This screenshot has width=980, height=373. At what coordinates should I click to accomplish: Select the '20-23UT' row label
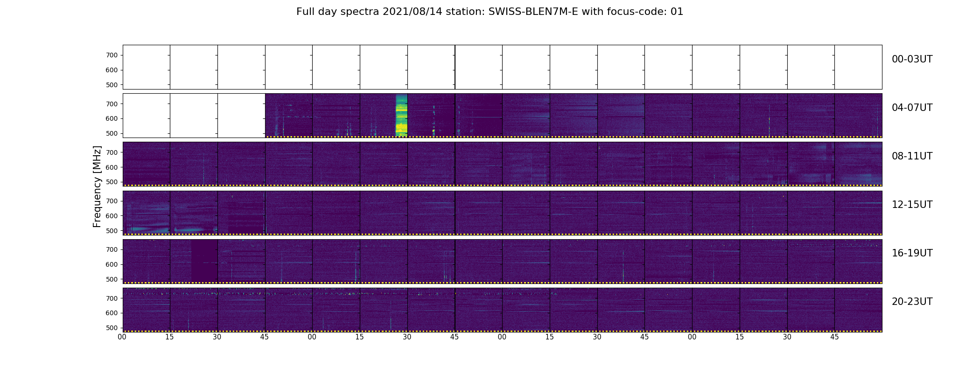(912, 302)
